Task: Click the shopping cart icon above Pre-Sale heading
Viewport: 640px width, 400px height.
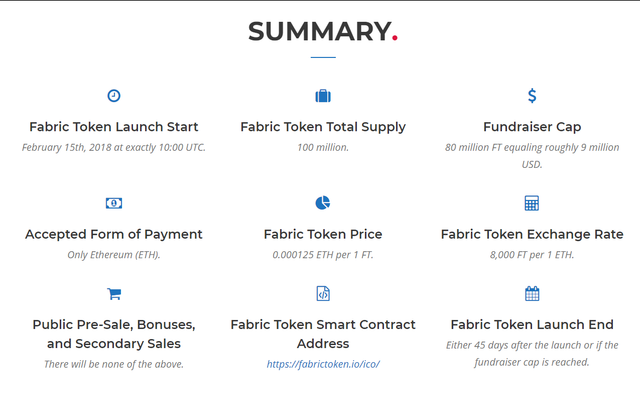Action: click(114, 294)
